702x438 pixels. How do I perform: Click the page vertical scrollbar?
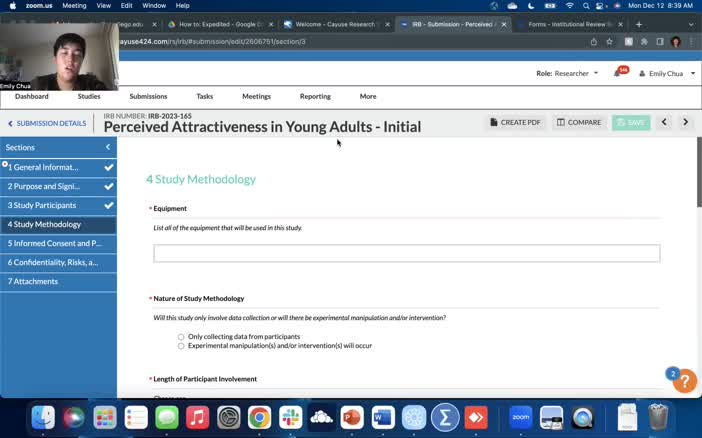coord(699,172)
